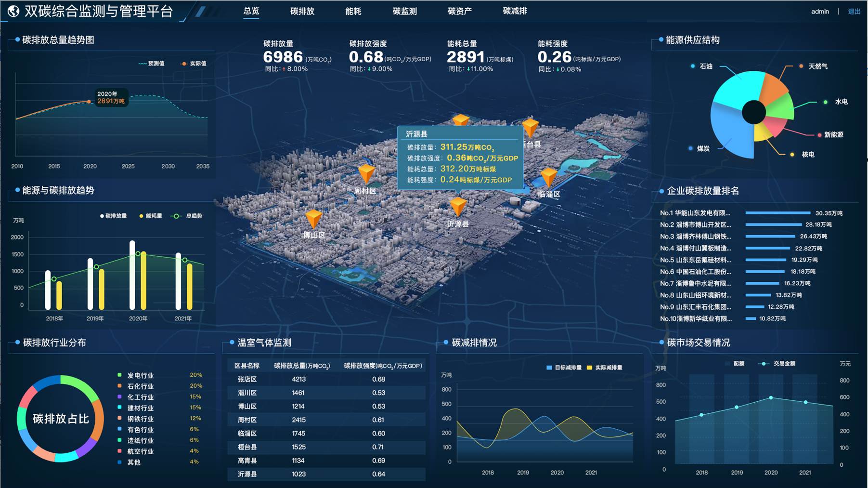
Task: Click the orange pin above 临淄区
Action: tap(548, 177)
